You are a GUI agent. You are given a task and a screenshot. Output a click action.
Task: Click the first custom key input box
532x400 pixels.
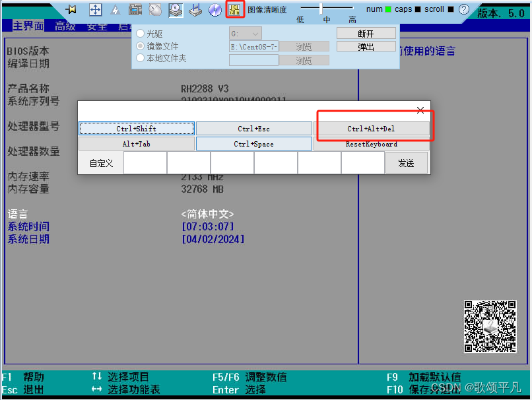tap(145, 163)
